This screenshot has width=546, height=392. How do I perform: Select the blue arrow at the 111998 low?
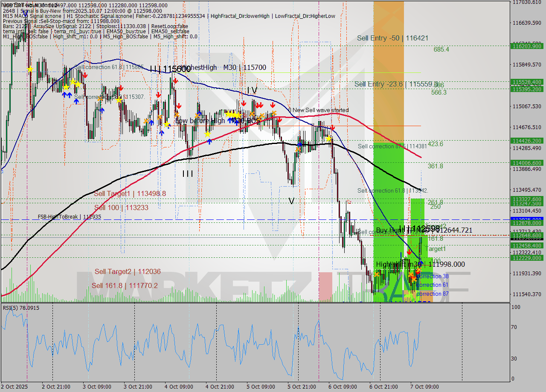[x=421, y=264]
